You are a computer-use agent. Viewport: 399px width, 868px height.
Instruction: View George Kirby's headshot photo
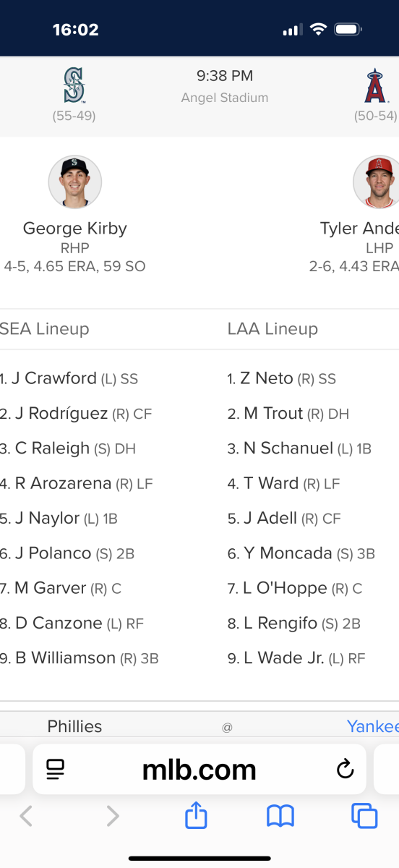[75, 182]
